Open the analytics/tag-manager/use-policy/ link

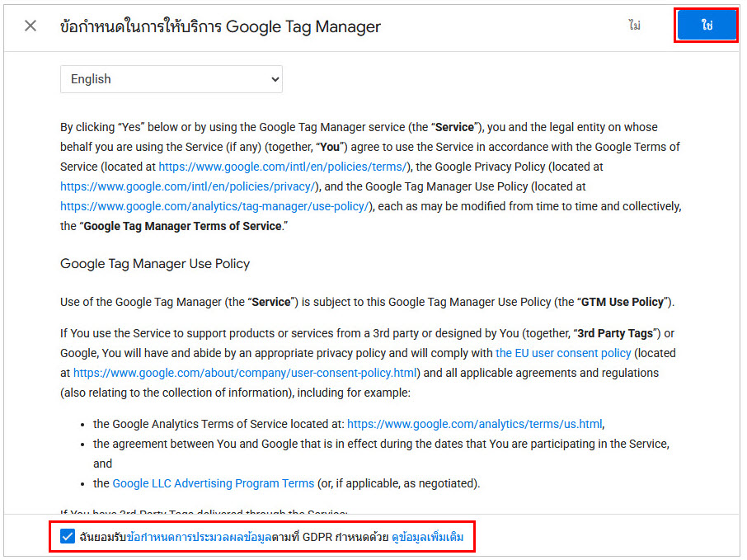[216, 206]
